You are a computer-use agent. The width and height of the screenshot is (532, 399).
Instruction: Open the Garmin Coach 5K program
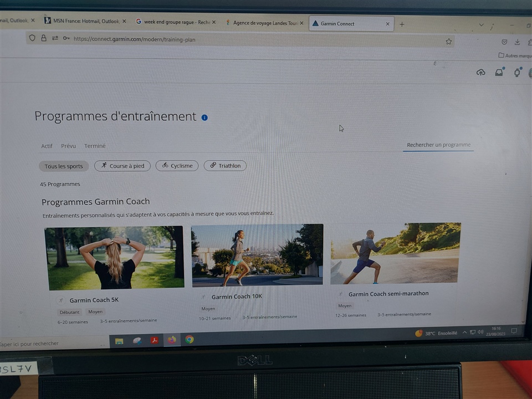coord(94,300)
